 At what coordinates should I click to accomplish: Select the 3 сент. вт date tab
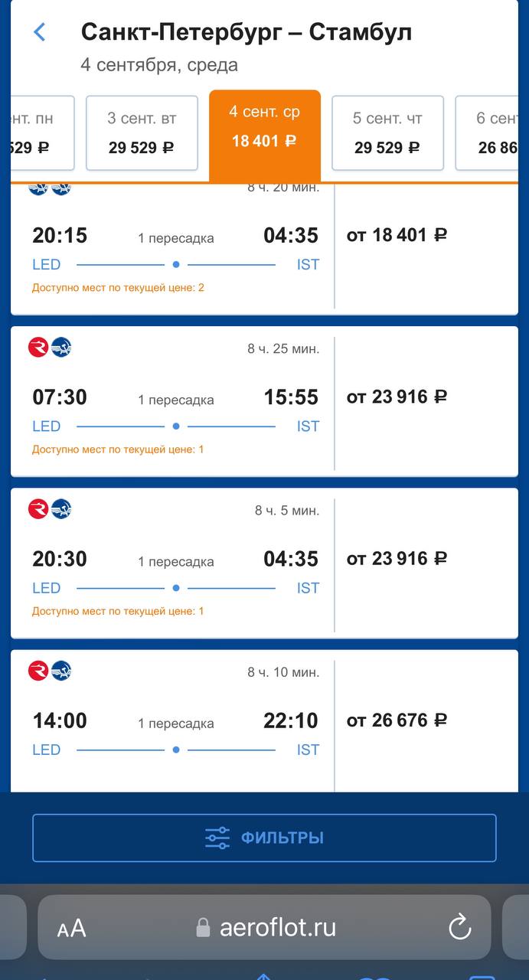click(x=142, y=132)
